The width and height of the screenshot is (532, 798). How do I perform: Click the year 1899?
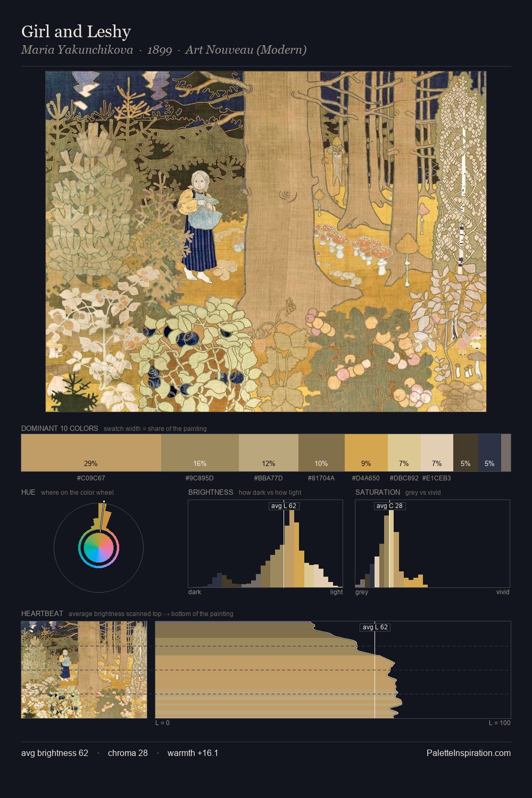160,50
